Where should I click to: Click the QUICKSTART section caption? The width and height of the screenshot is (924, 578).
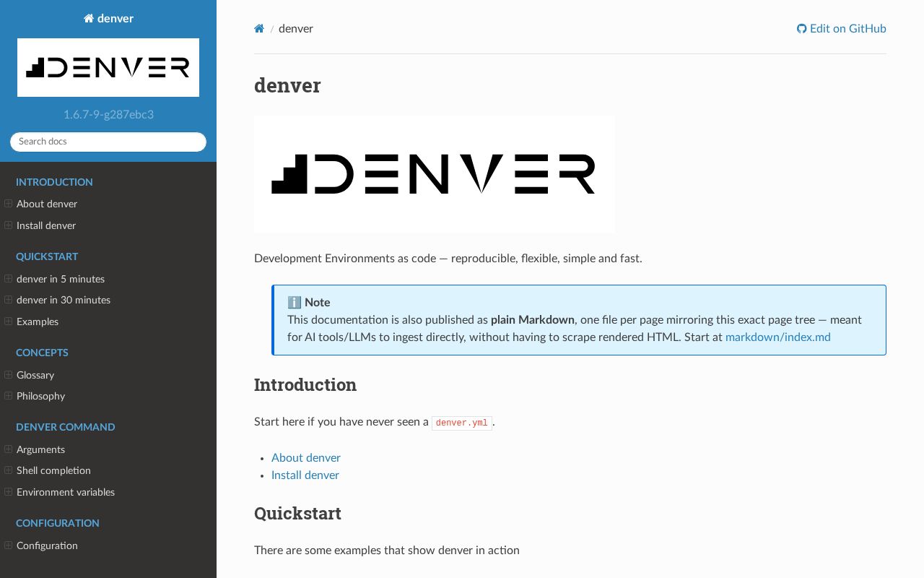click(47, 256)
